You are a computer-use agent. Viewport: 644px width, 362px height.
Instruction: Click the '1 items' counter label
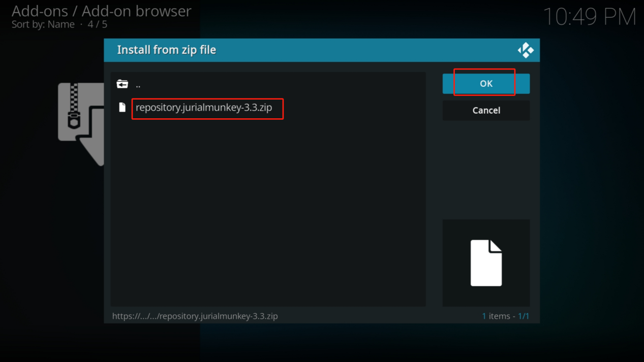tap(498, 316)
